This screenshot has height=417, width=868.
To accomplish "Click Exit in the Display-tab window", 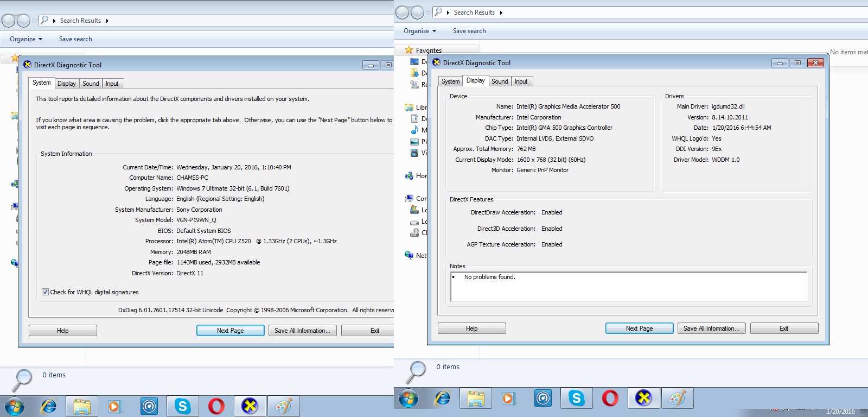I will coord(784,328).
